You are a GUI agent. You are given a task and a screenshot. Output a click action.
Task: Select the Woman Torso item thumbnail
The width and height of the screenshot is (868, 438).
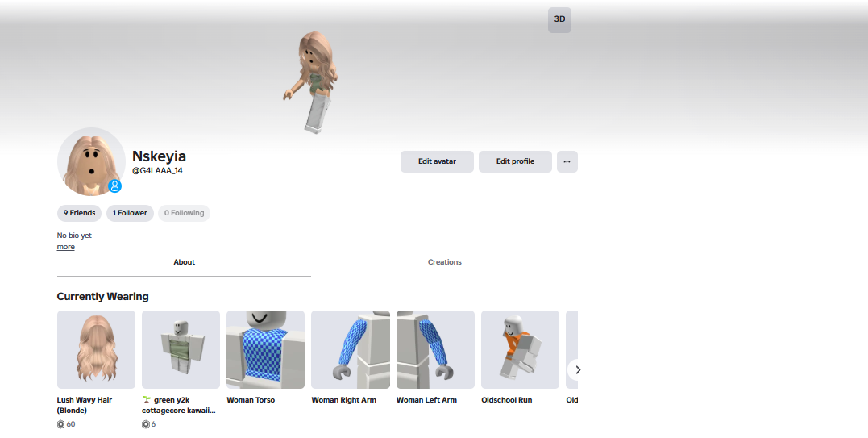[266, 349]
